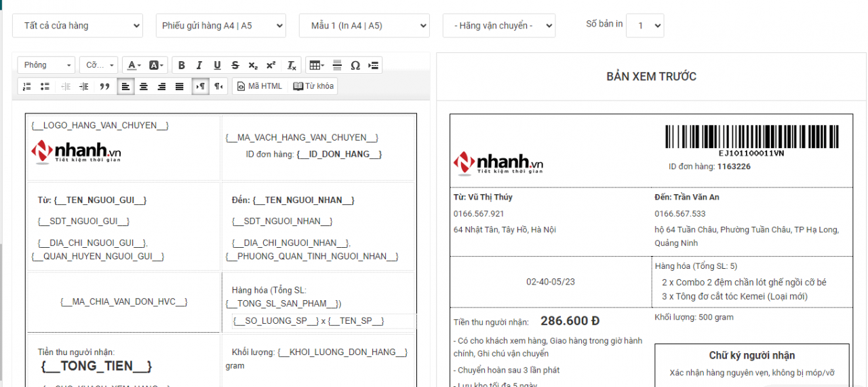Click the {__KHOI_LUONG_DON_HANG__} weight placeholder
The image size is (868, 387).
click(342, 352)
